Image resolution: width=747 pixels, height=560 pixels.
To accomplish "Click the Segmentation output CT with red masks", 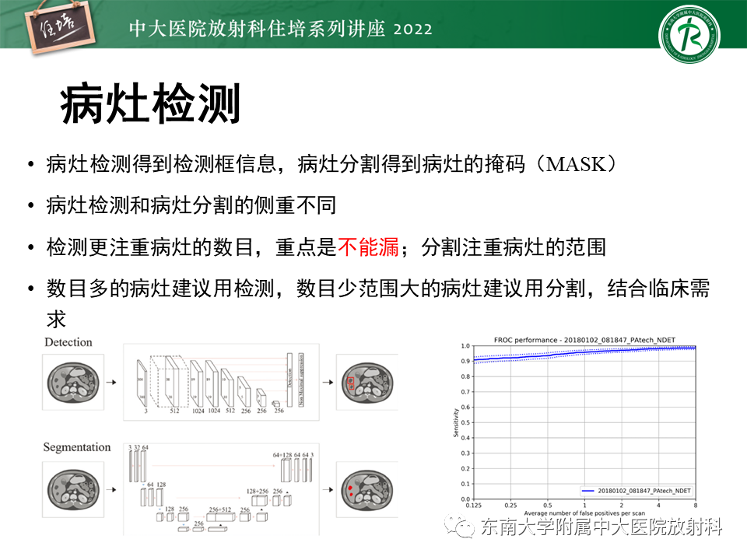I will pos(361,490).
